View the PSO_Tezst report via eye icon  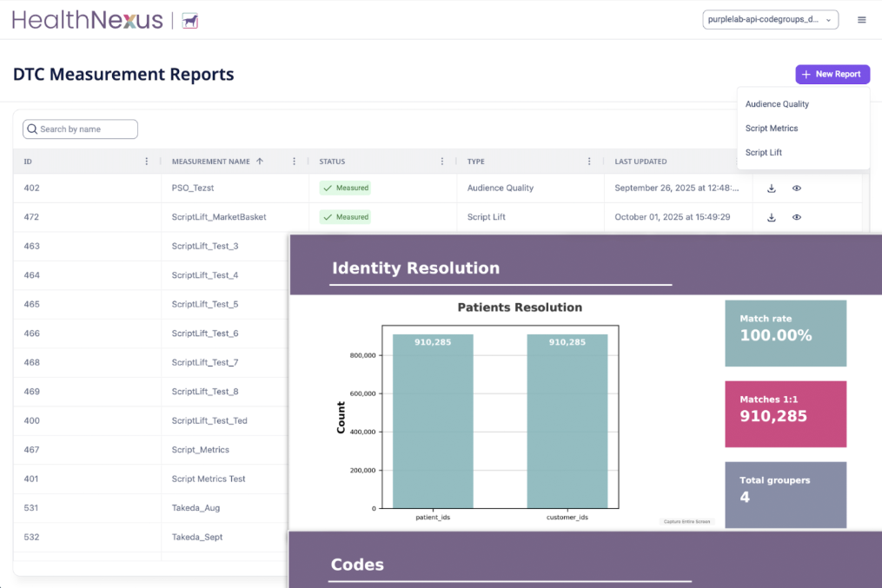pyautogui.click(x=796, y=188)
